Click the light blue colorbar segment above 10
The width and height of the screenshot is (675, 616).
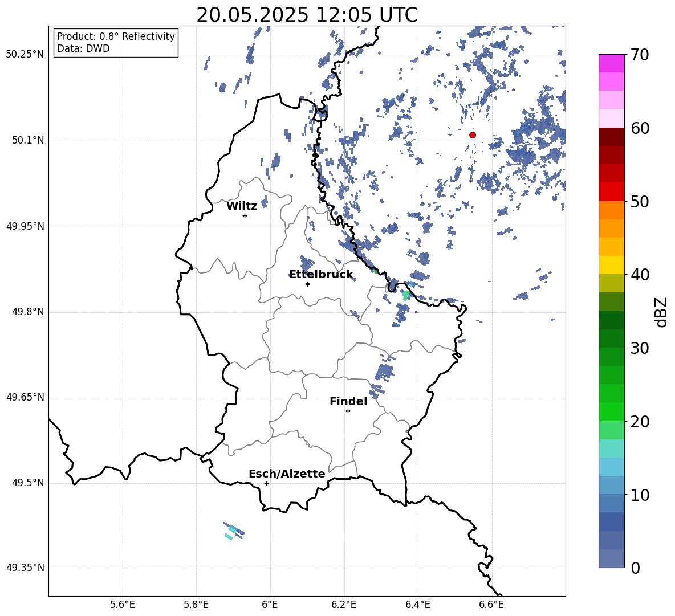click(612, 467)
